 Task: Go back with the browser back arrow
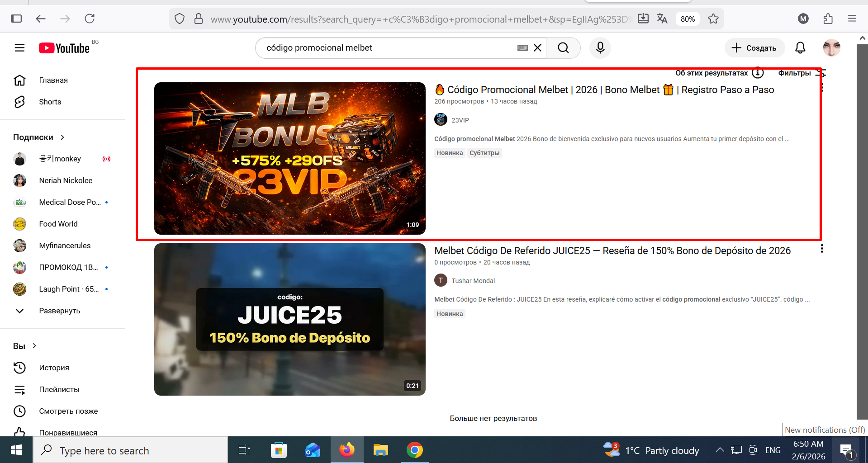(41, 19)
